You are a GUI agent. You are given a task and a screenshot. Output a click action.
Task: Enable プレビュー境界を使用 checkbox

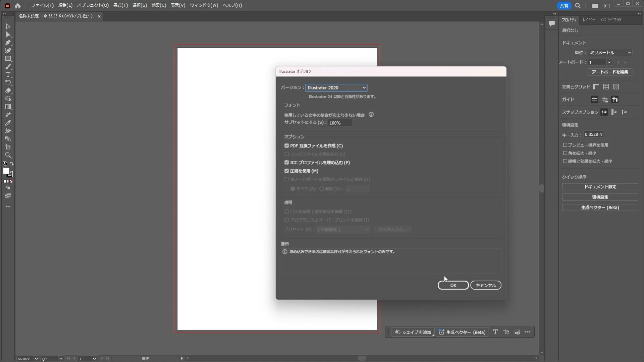coord(565,145)
